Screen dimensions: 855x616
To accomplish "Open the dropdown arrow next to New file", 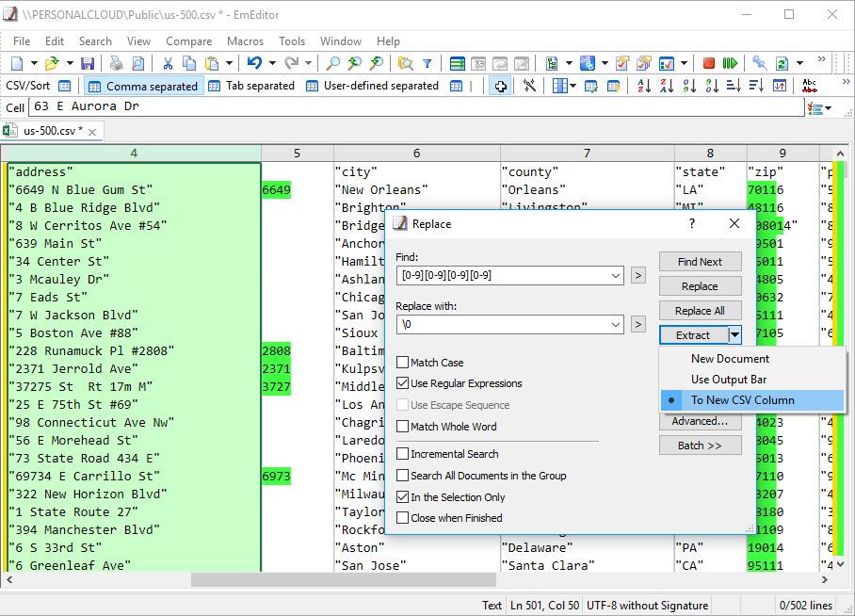I will click(33, 63).
